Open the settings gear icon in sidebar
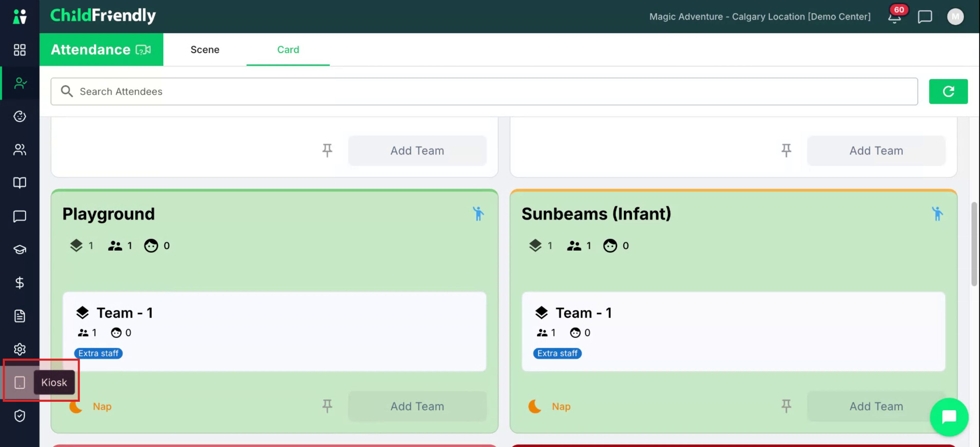Viewport: 980px width, 447px height. pyautogui.click(x=19, y=349)
